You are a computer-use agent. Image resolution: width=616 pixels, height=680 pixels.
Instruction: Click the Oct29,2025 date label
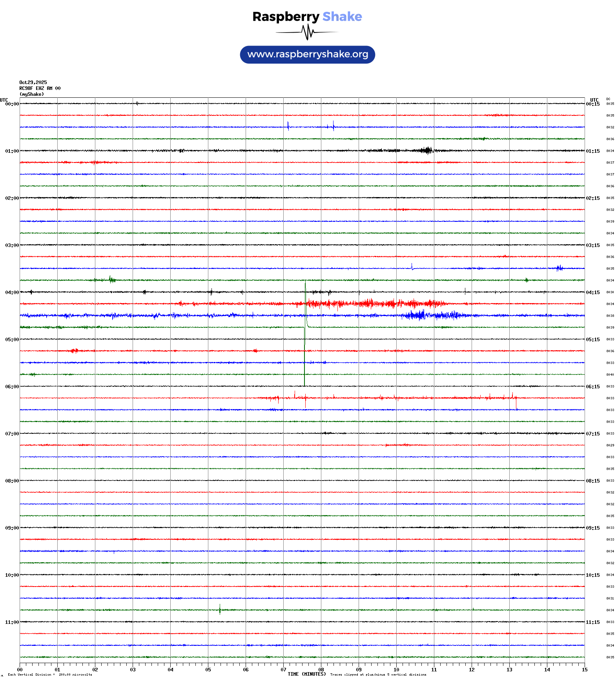click(33, 82)
